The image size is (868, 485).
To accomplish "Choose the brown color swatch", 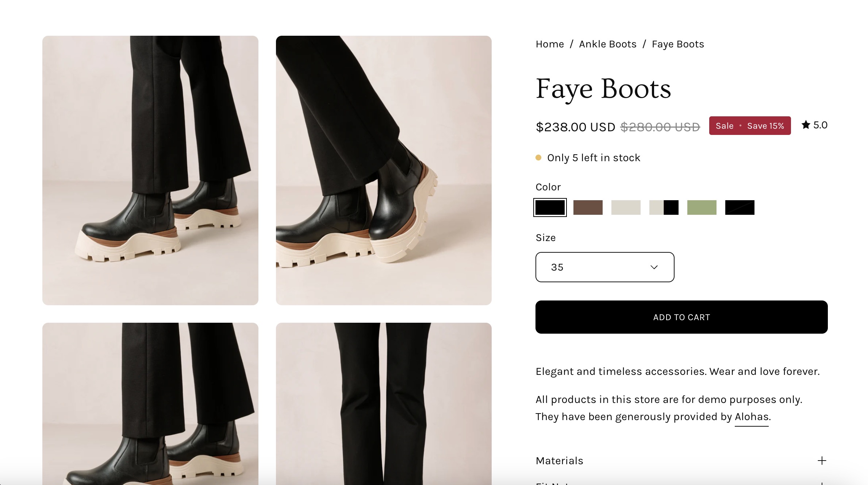I will (588, 207).
